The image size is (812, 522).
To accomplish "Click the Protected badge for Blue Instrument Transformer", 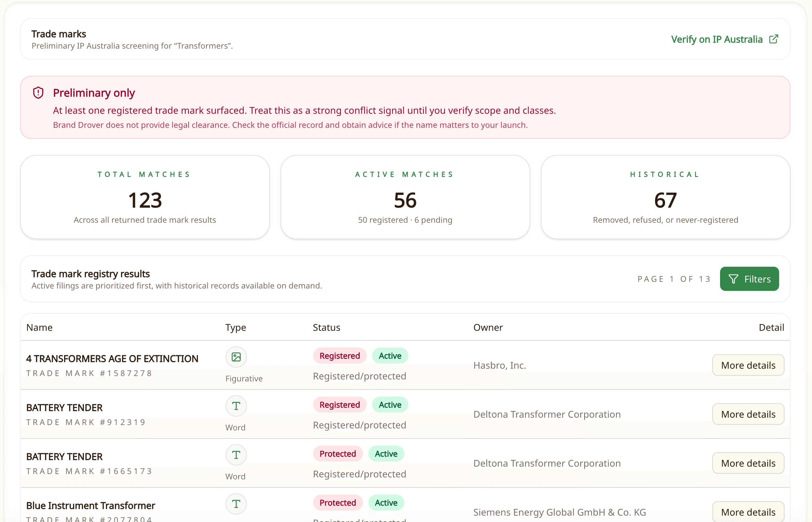I will tap(338, 503).
